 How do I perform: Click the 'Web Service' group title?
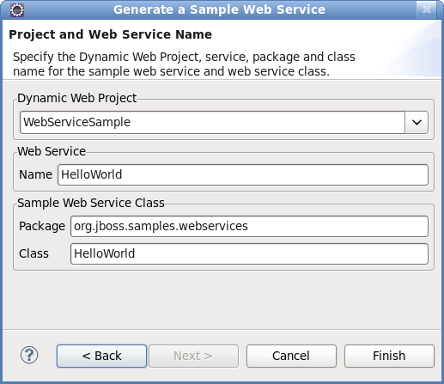[52, 152]
